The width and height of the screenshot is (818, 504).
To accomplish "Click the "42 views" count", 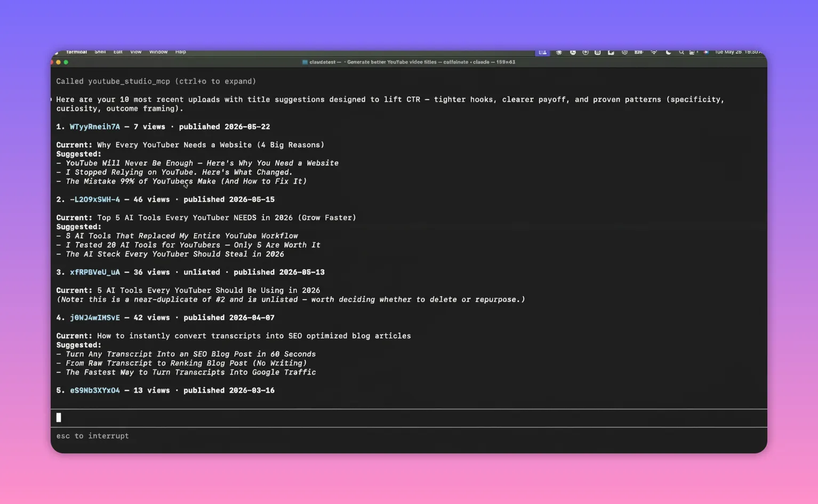I will point(151,318).
